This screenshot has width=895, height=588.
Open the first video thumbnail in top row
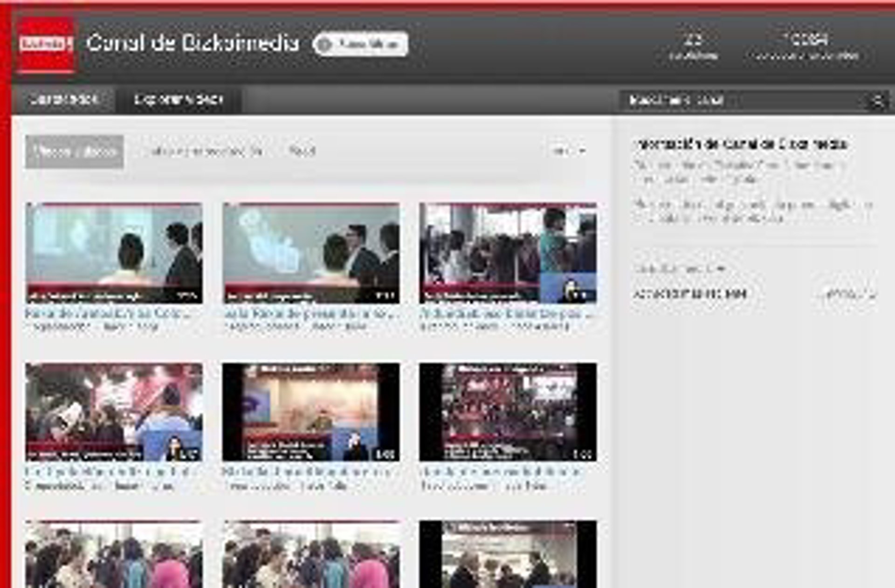(x=114, y=253)
